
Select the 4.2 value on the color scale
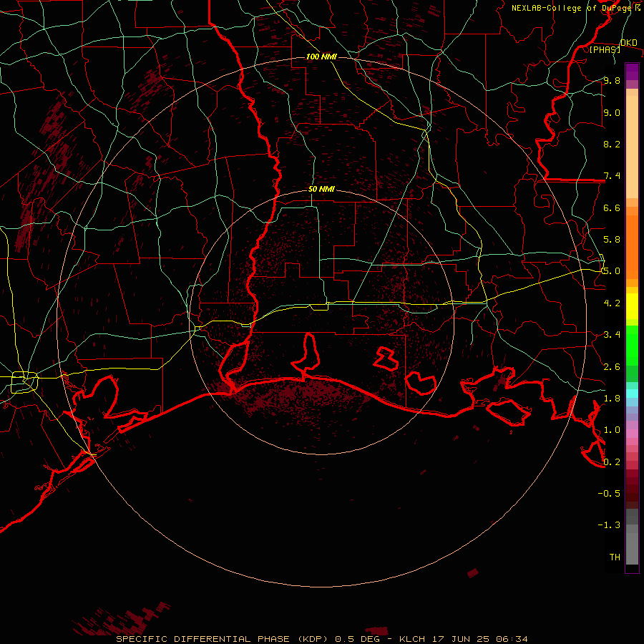pos(612,303)
